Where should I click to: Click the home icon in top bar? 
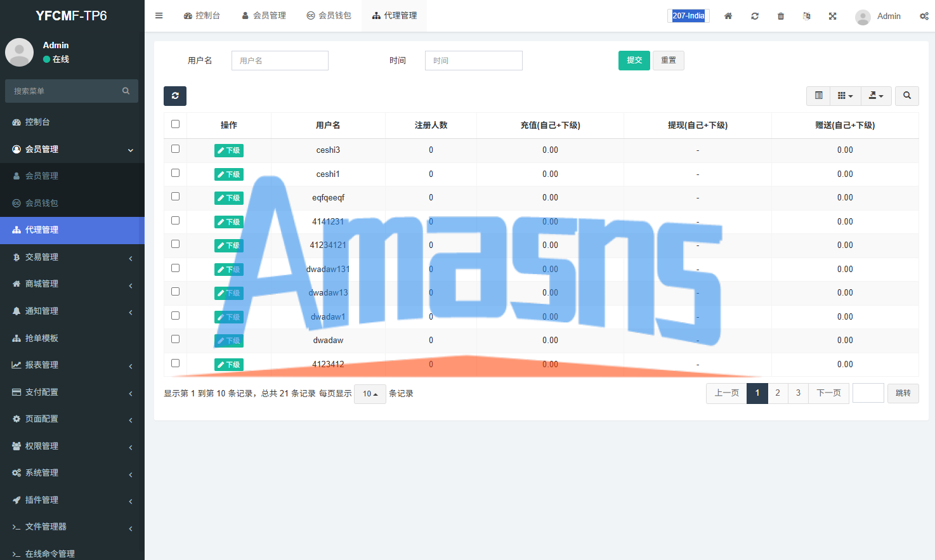coord(728,16)
